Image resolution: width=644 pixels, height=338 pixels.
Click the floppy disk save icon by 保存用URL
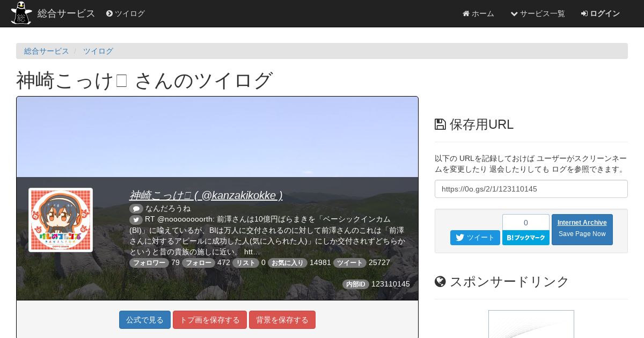[440, 124]
